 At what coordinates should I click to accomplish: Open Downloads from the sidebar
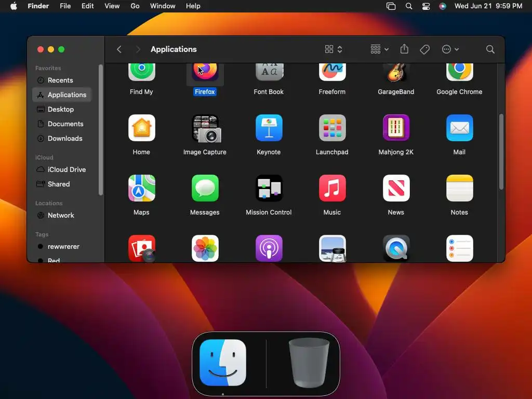[62, 138]
